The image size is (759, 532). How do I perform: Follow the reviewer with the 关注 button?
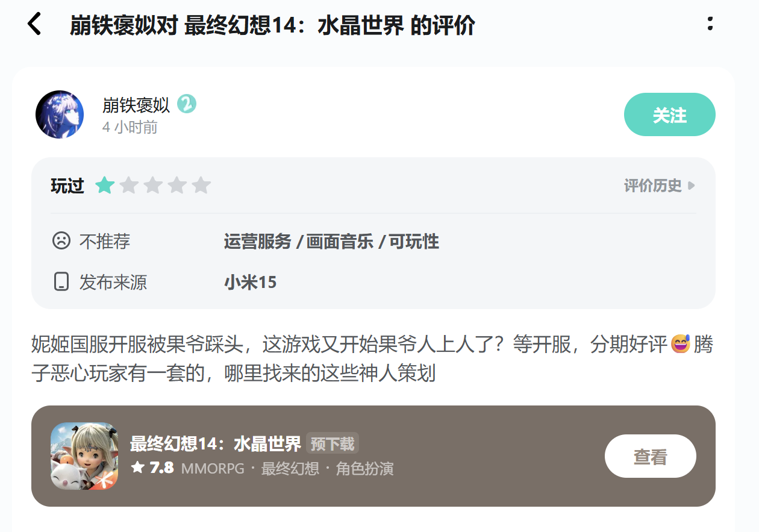click(x=670, y=114)
